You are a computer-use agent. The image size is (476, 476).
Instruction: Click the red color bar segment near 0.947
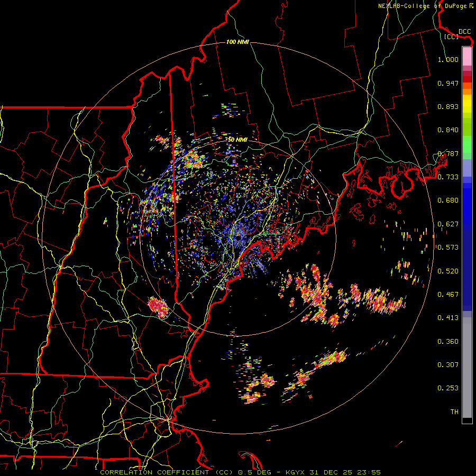click(467, 79)
